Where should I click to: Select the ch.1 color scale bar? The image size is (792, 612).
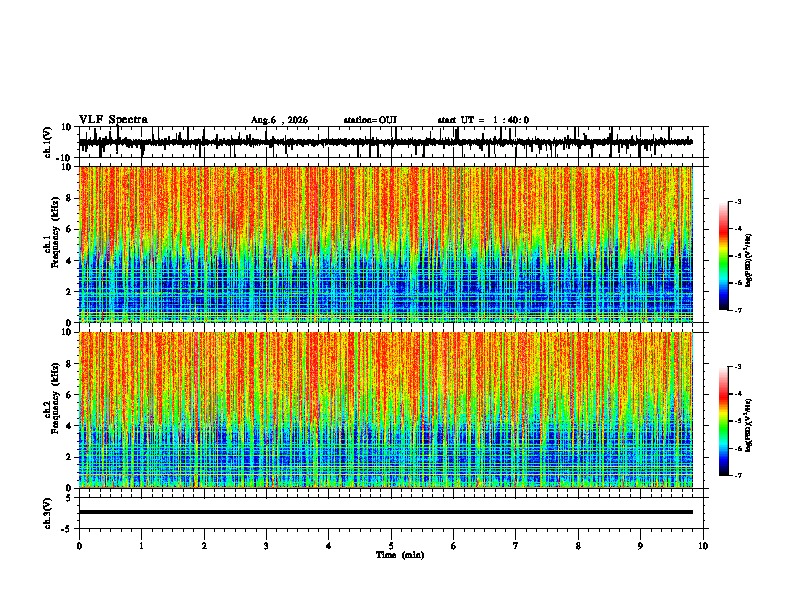click(x=724, y=256)
